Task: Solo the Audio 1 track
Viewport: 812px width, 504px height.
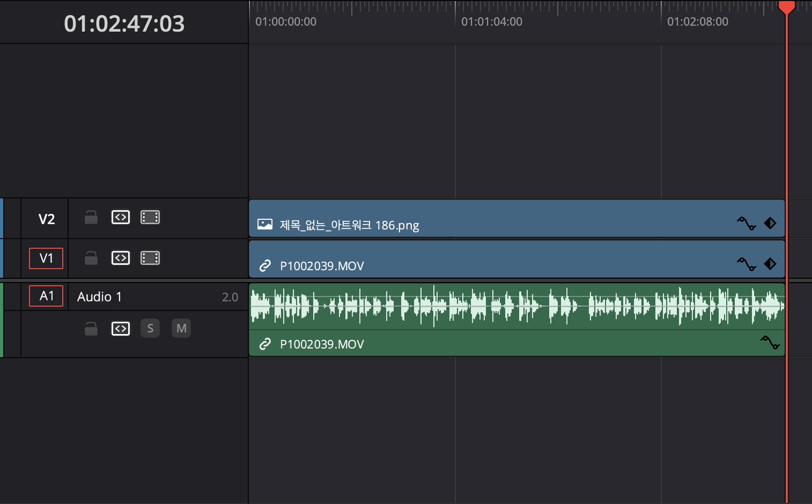Action: [150, 328]
